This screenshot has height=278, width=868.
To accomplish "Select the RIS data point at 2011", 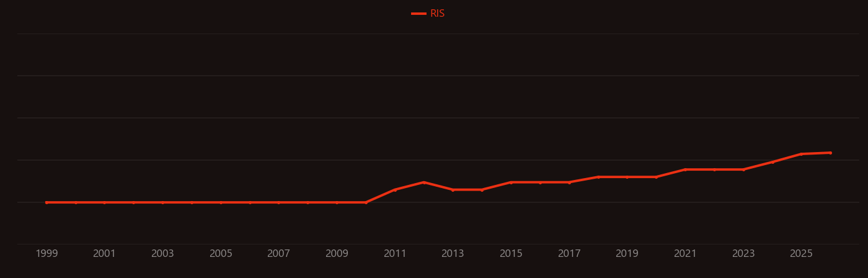I will tap(395, 190).
